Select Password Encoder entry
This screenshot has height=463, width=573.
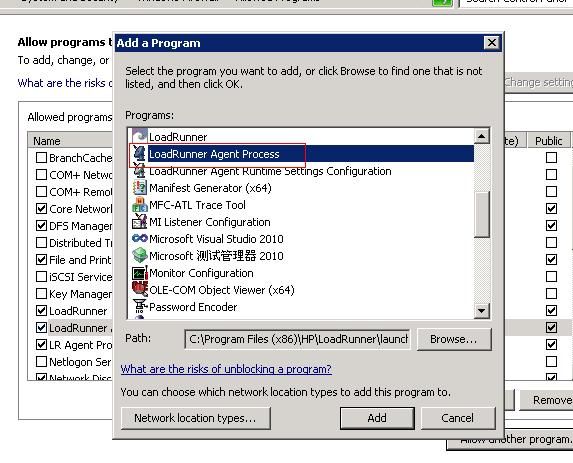[193, 307]
